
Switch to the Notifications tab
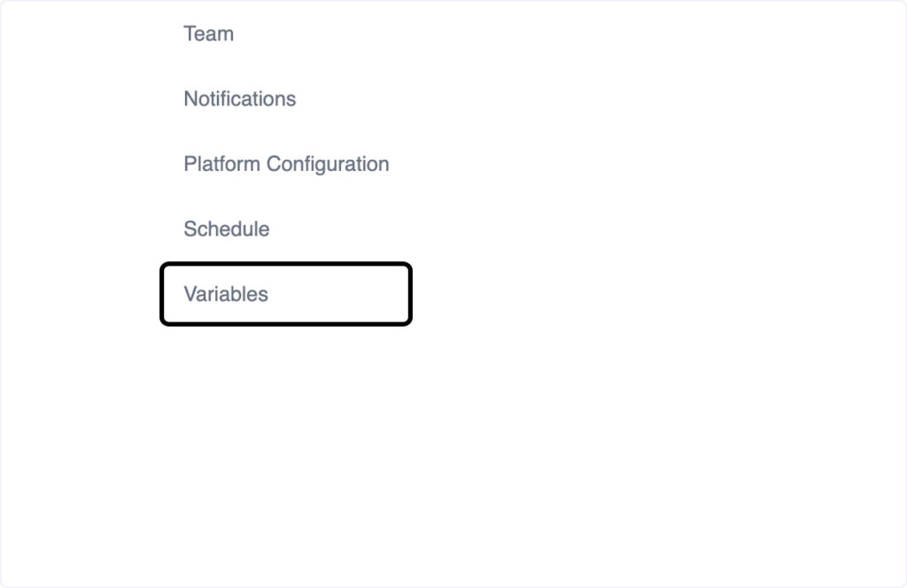click(x=239, y=99)
